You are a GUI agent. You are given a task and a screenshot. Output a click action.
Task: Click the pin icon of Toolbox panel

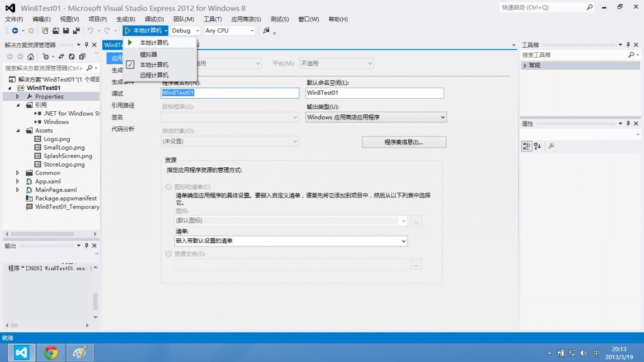(x=628, y=45)
